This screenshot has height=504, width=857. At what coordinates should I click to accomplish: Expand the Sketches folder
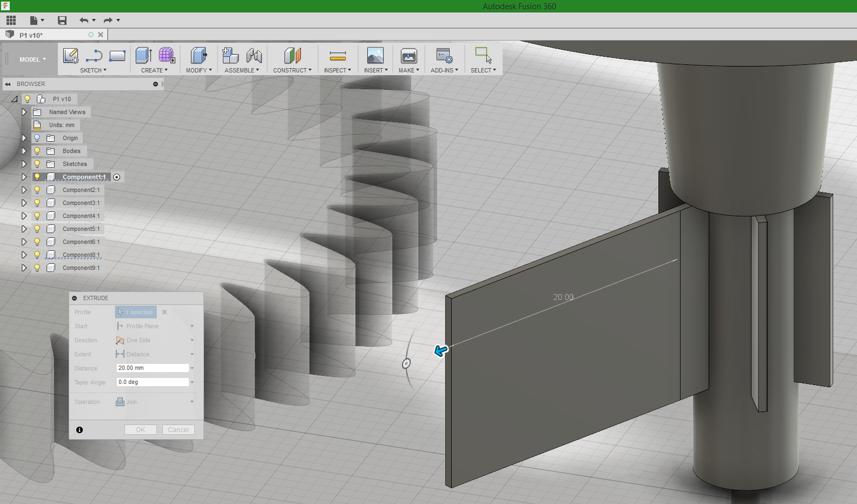click(x=24, y=164)
